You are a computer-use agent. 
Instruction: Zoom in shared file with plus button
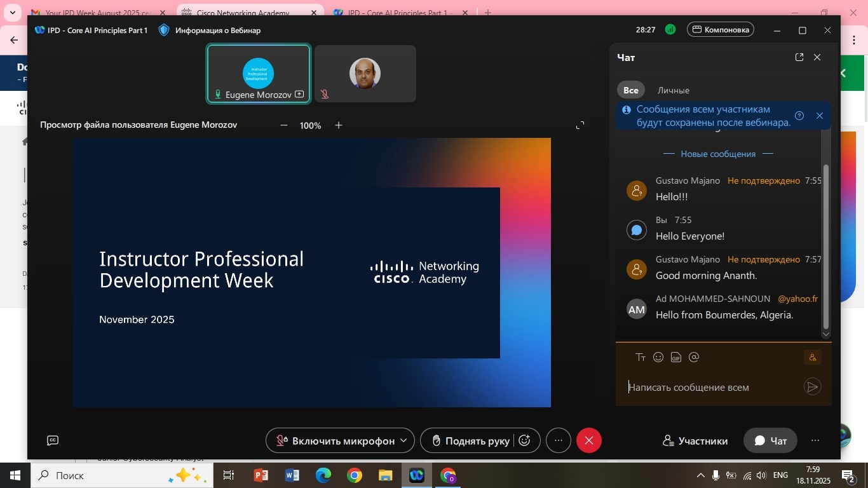point(339,125)
